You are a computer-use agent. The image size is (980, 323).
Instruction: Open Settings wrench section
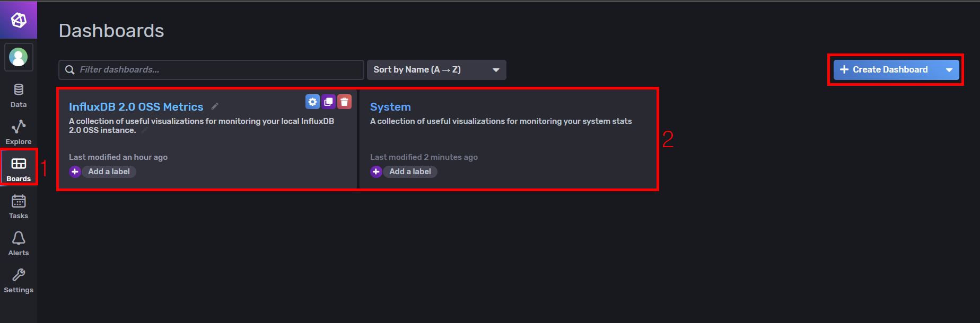tap(19, 281)
